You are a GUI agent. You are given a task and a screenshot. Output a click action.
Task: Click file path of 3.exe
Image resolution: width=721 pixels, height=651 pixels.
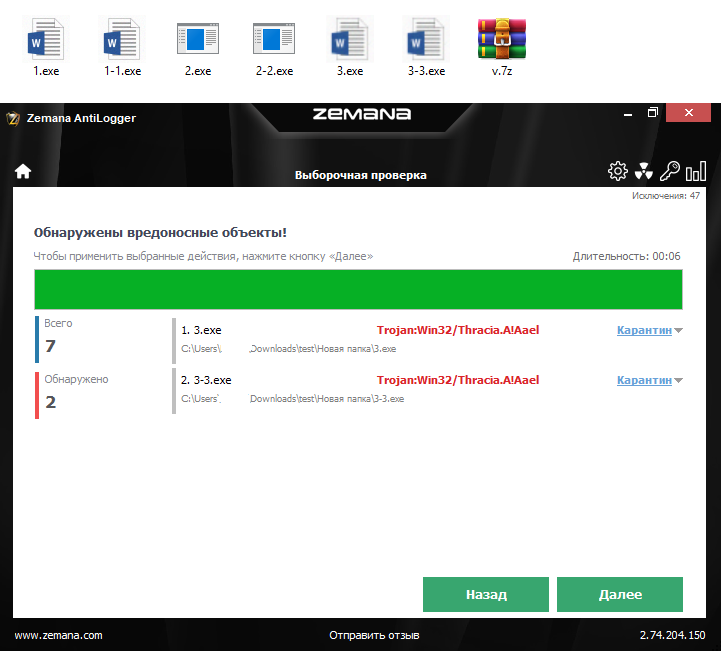point(288,349)
